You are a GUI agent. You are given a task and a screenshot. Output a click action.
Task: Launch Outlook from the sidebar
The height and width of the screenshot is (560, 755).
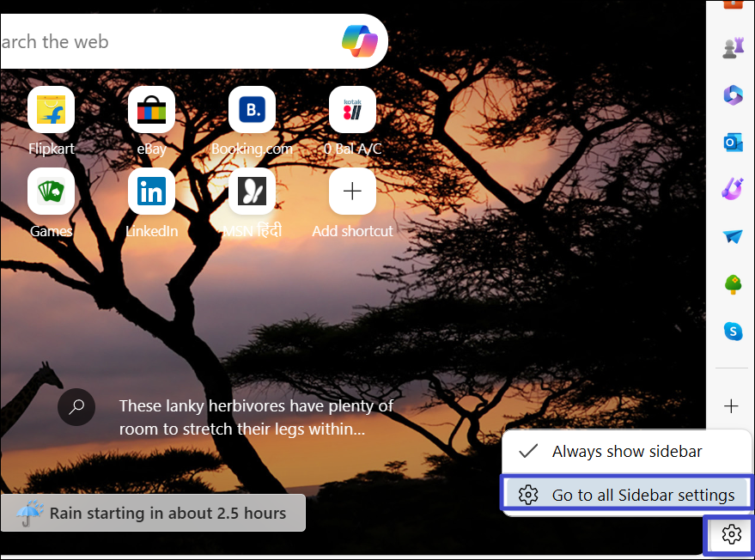point(732,143)
